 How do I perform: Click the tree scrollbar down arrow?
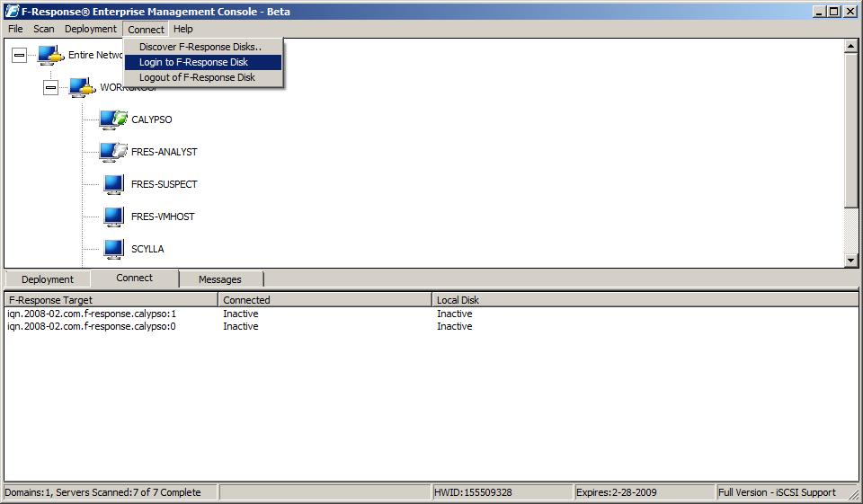tap(851, 261)
